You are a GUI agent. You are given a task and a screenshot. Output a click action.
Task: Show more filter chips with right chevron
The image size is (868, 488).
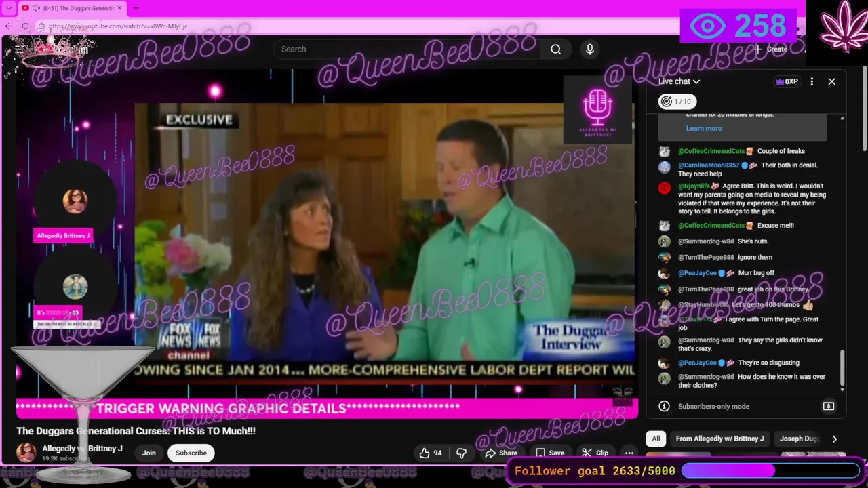point(834,439)
